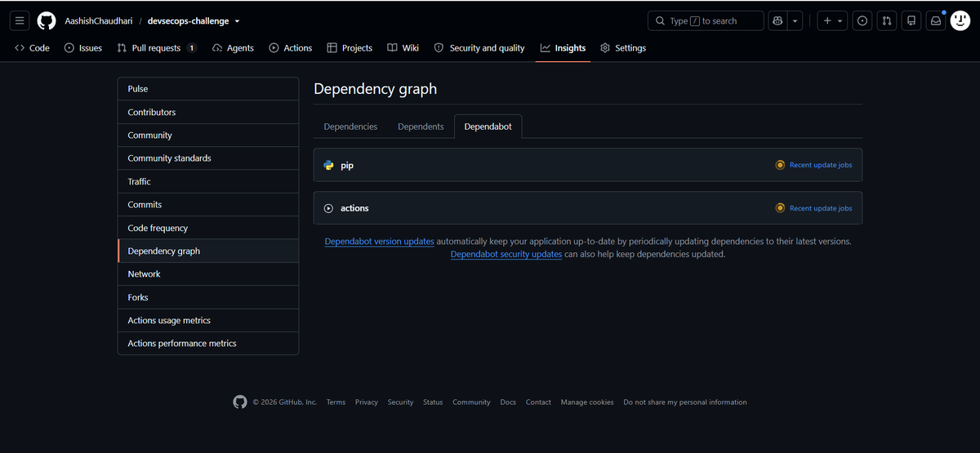
Task: Open the Dependabot version updates link
Action: click(380, 242)
